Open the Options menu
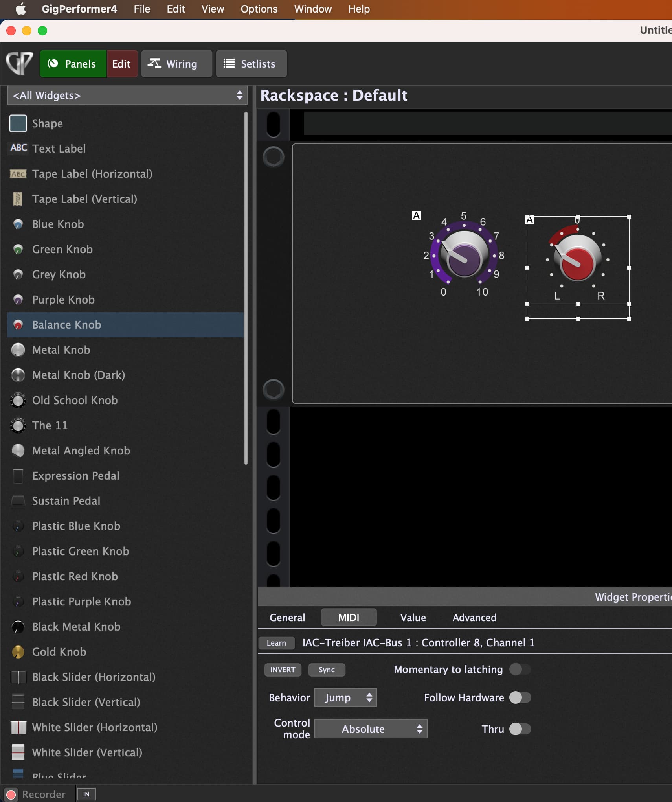 tap(259, 9)
